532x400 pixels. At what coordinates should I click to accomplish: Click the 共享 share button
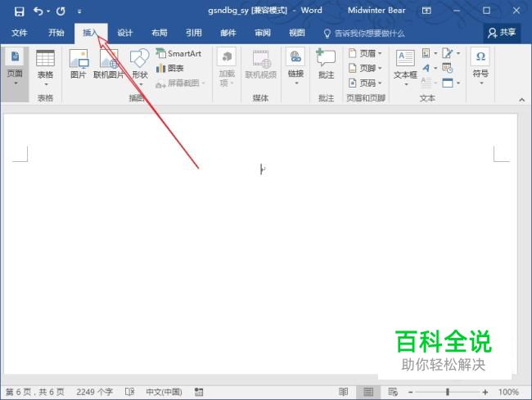[502, 33]
